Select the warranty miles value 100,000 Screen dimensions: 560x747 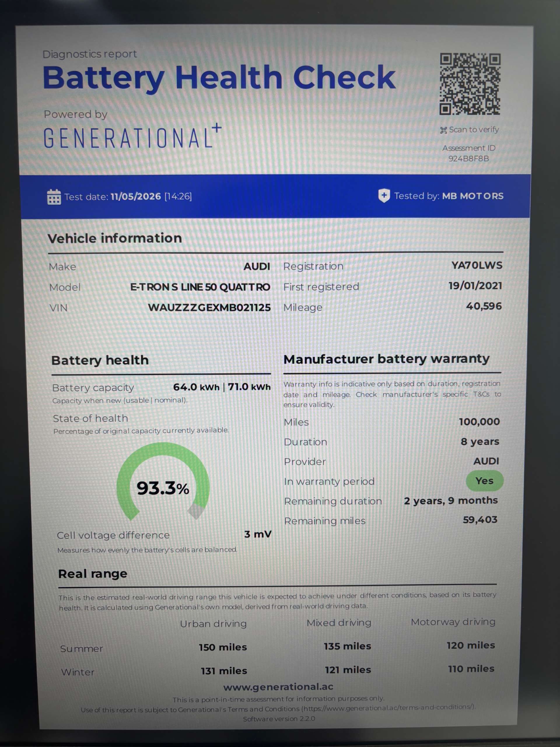(479, 422)
